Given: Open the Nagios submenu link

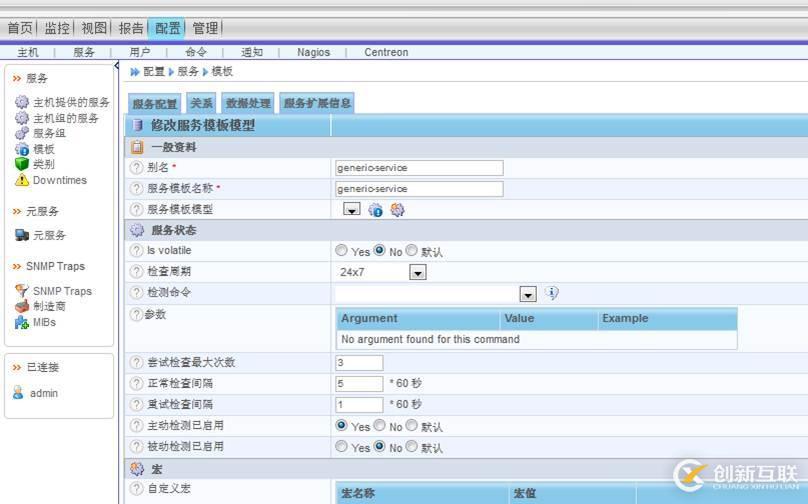Looking at the screenshot, I should pyautogui.click(x=313, y=52).
